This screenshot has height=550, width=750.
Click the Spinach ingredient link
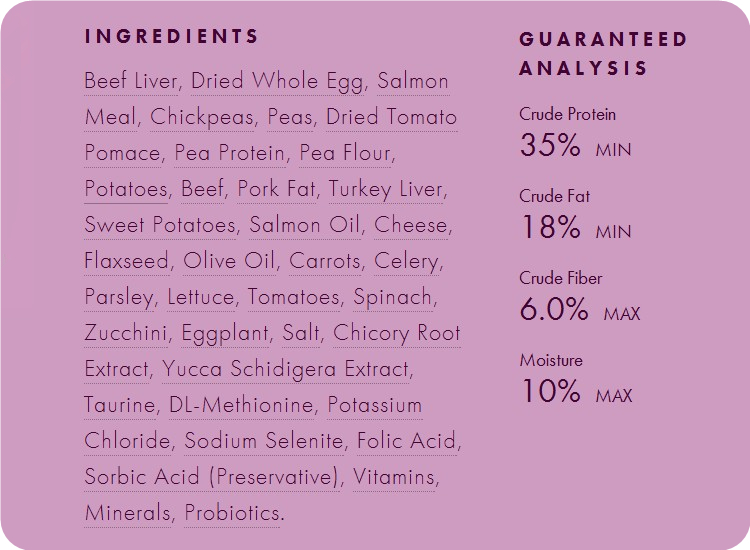click(x=392, y=297)
